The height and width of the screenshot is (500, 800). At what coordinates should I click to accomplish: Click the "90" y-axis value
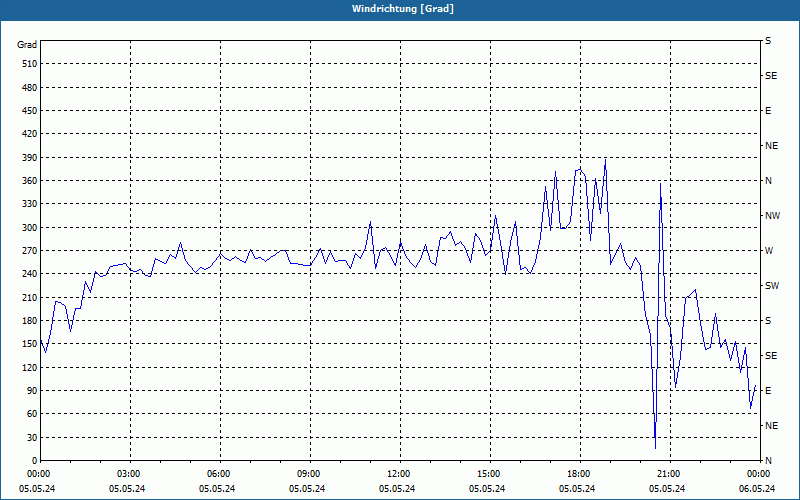pyautogui.click(x=32, y=391)
